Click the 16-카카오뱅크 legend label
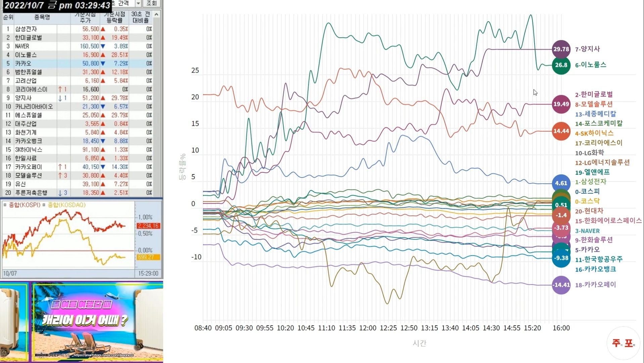This screenshot has width=644, height=363. click(x=595, y=269)
